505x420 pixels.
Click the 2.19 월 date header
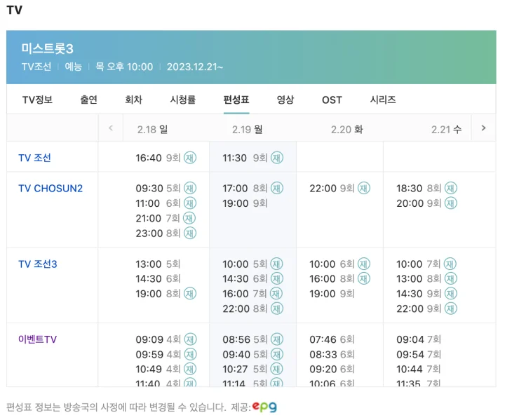[248, 130]
